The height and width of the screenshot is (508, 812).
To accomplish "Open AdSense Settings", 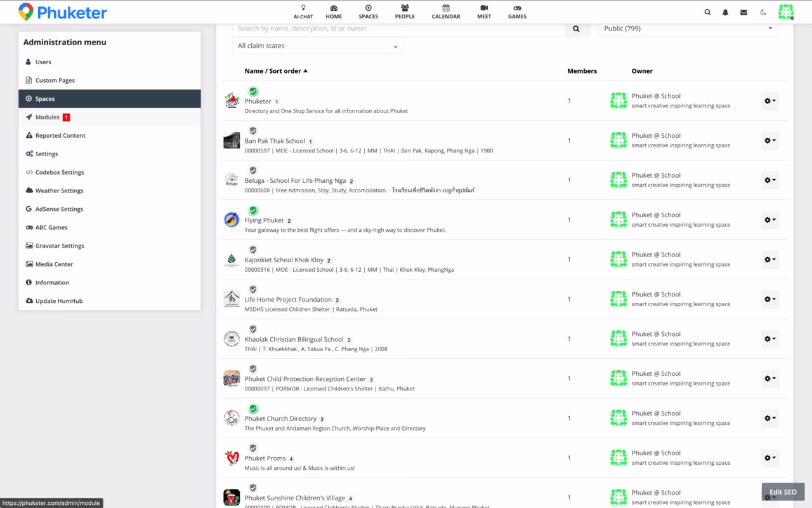I will click(x=110, y=210).
